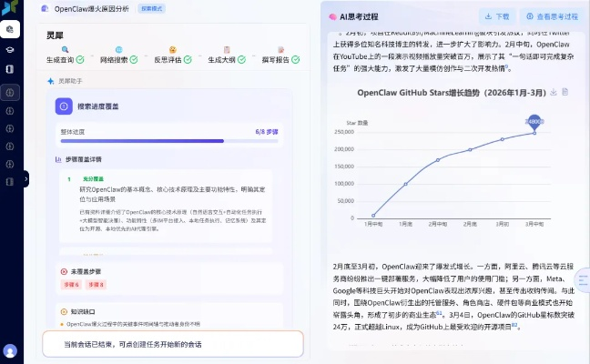This screenshot has width=590, height=364.
Task: Select the 生成查询 step label
Action: (x=60, y=60)
